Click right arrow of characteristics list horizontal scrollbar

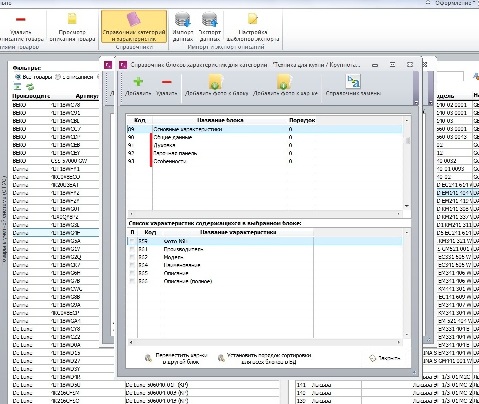[x=399, y=342]
